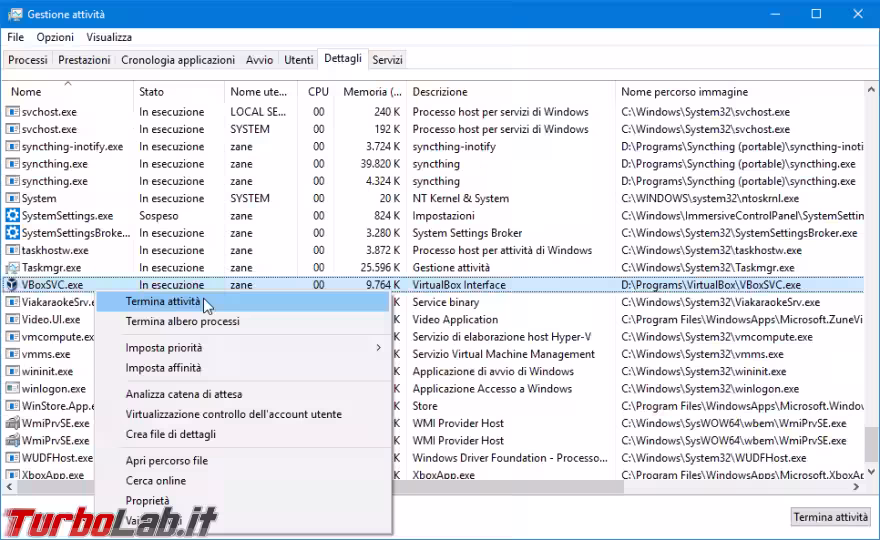Sort by Nome percorso immagine header

coord(740,91)
